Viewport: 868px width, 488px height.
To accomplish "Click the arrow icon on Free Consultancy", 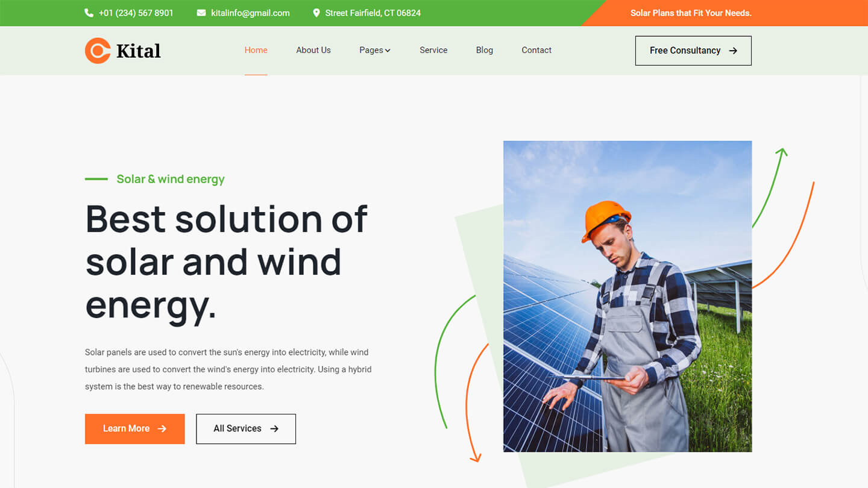I will (733, 51).
